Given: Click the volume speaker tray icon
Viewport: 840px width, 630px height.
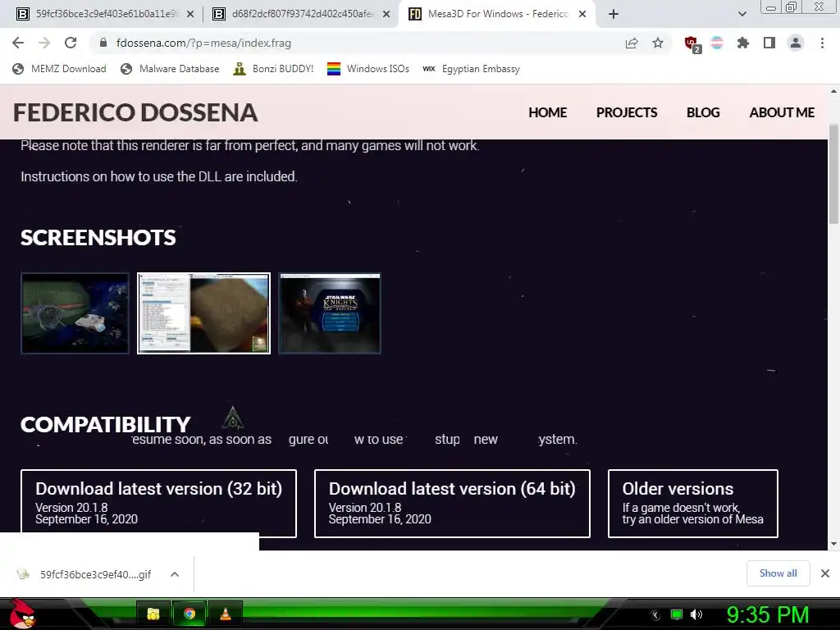Looking at the screenshot, I should [x=696, y=614].
